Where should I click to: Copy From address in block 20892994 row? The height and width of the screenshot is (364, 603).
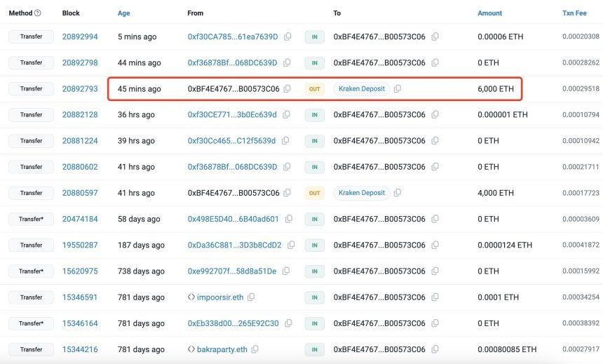[x=287, y=36]
